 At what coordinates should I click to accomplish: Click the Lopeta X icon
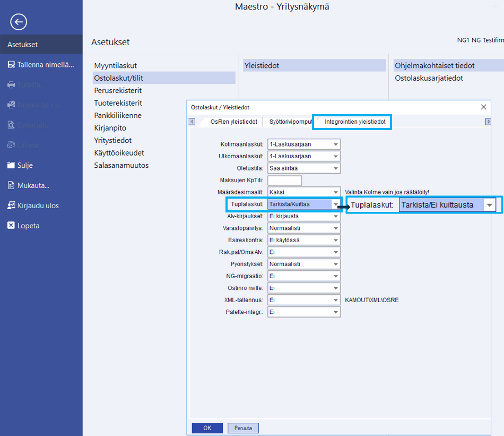(11, 226)
